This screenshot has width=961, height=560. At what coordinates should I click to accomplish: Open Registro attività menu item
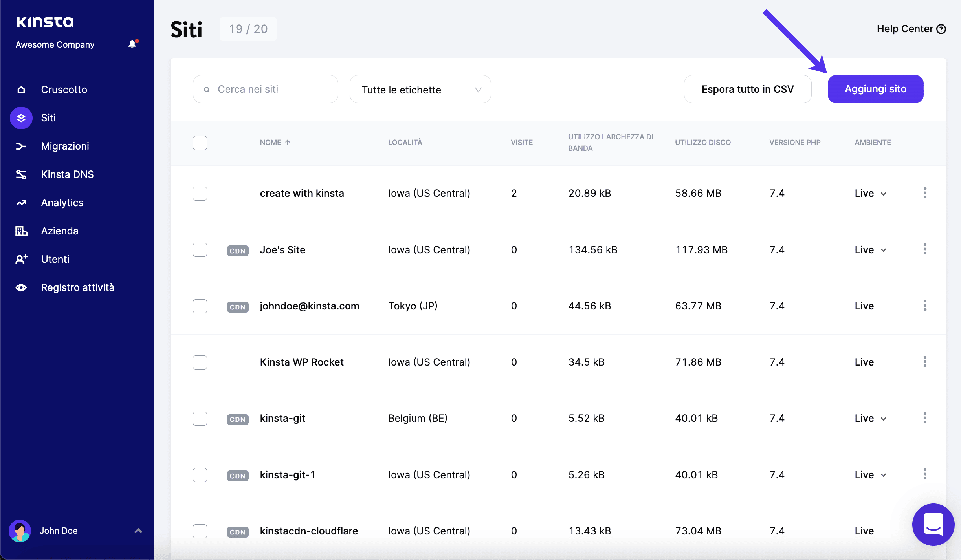(77, 287)
